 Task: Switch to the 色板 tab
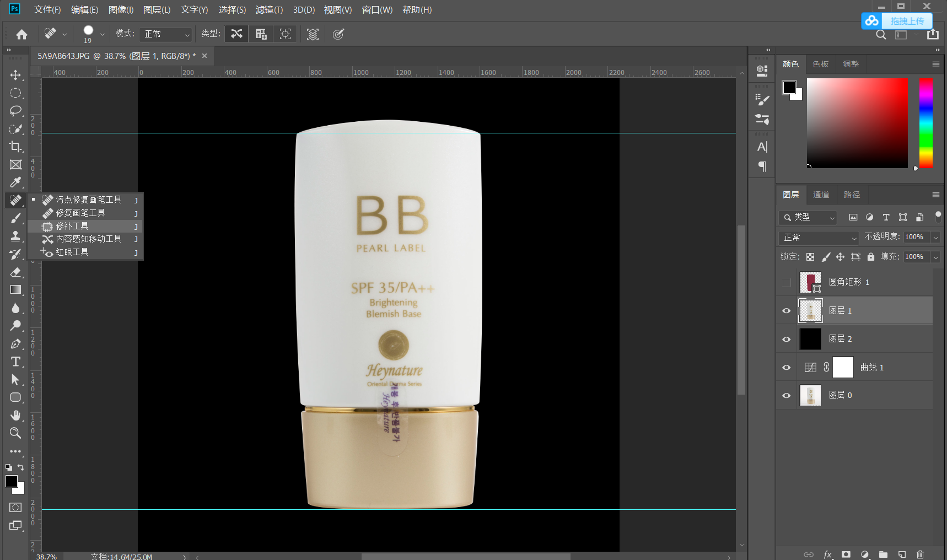(821, 64)
